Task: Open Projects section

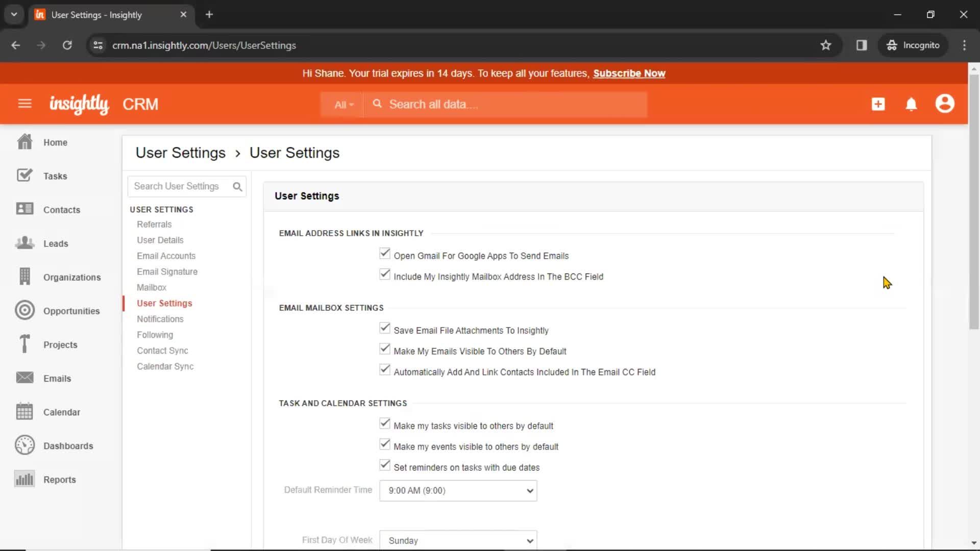Action: coord(61,344)
